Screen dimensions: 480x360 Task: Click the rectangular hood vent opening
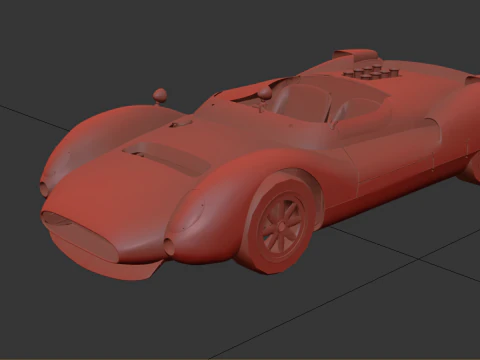click(x=167, y=158)
